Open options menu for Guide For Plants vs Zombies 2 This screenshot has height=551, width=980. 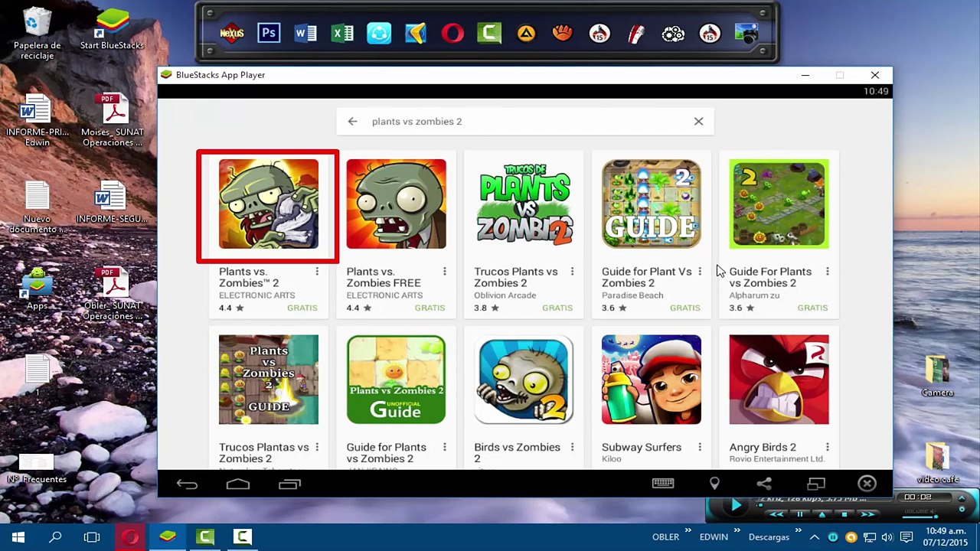[828, 272]
